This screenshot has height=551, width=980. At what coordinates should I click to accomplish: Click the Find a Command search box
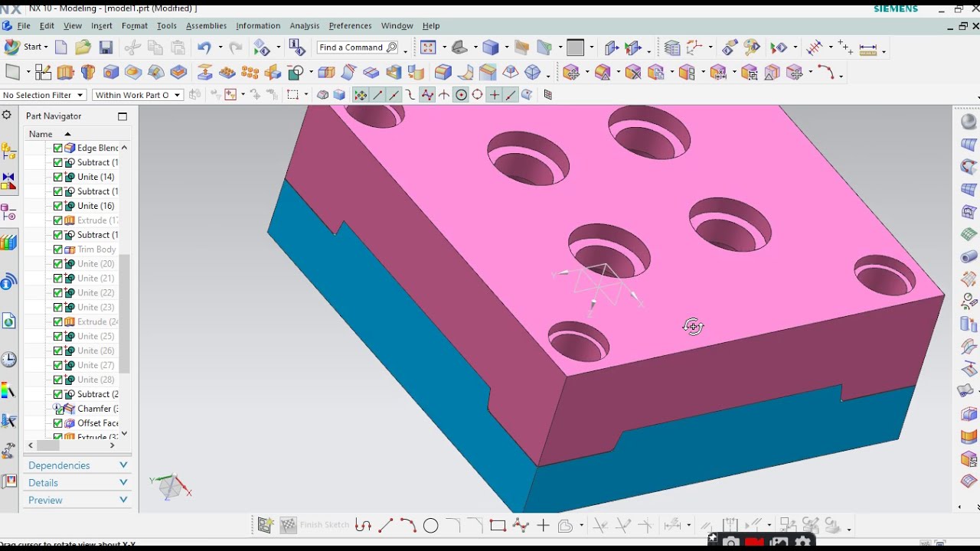click(358, 47)
